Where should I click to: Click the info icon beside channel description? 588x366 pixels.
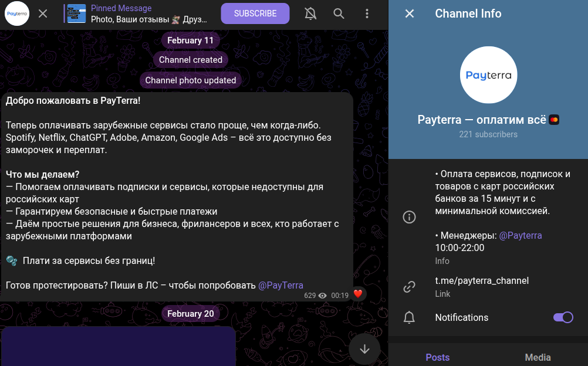[x=409, y=216]
